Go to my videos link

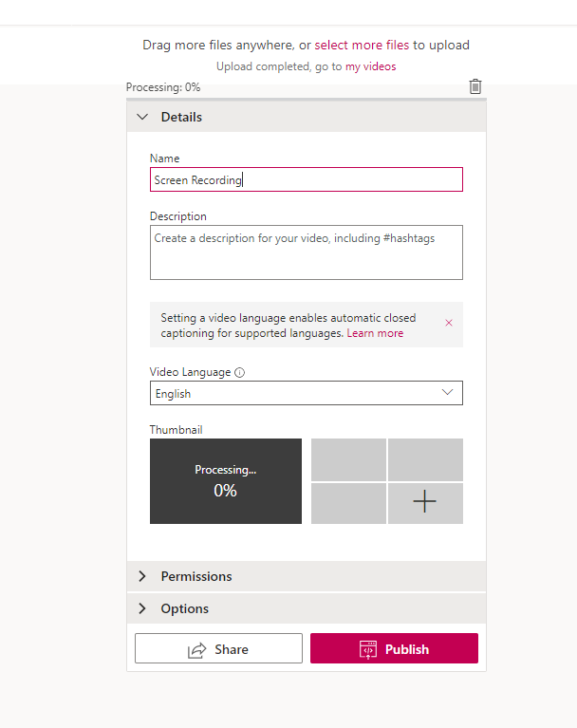pyautogui.click(x=370, y=66)
